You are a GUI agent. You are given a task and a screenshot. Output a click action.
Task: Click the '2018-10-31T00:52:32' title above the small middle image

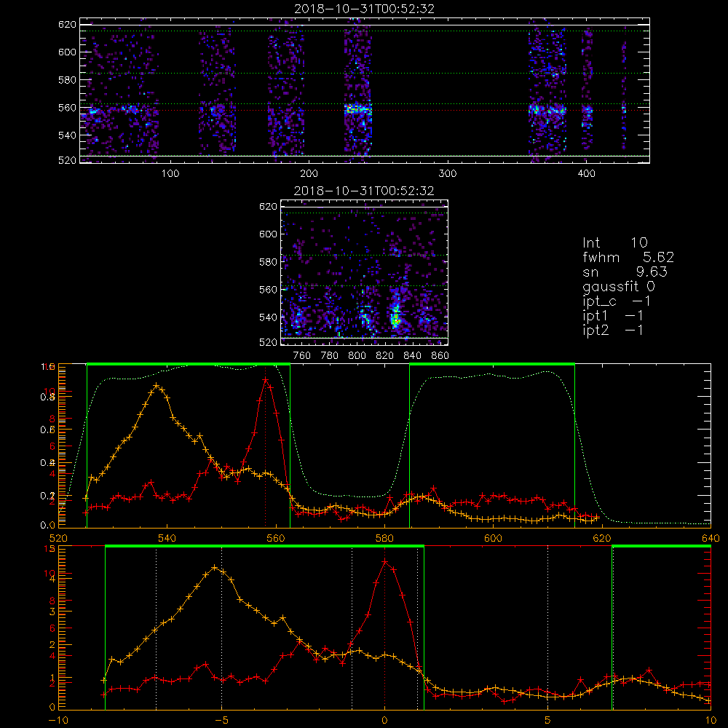[x=364, y=191]
